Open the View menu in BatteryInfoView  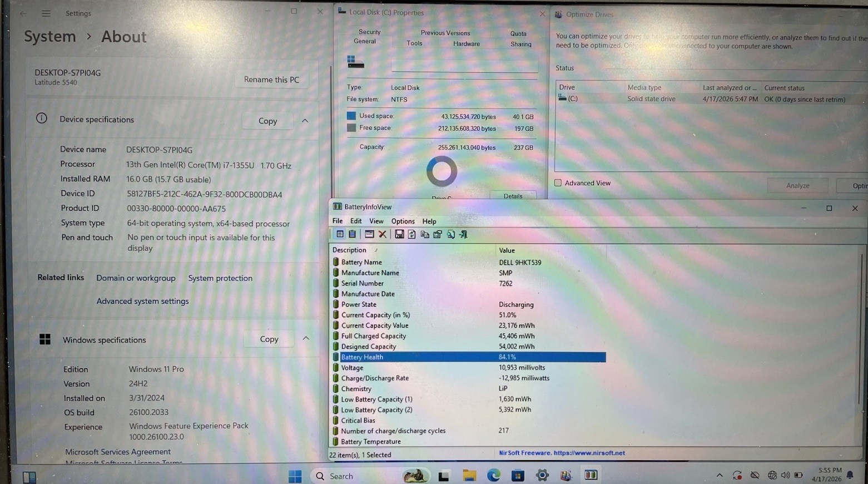click(376, 221)
